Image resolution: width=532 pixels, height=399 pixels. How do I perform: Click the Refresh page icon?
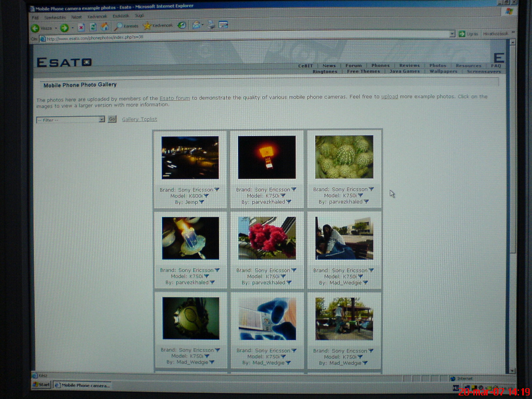(x=93, y=27)
